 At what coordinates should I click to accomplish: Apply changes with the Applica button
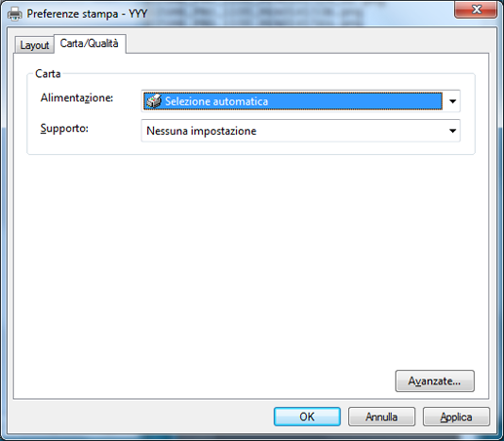pyautogui.click(x=456, y=417)
